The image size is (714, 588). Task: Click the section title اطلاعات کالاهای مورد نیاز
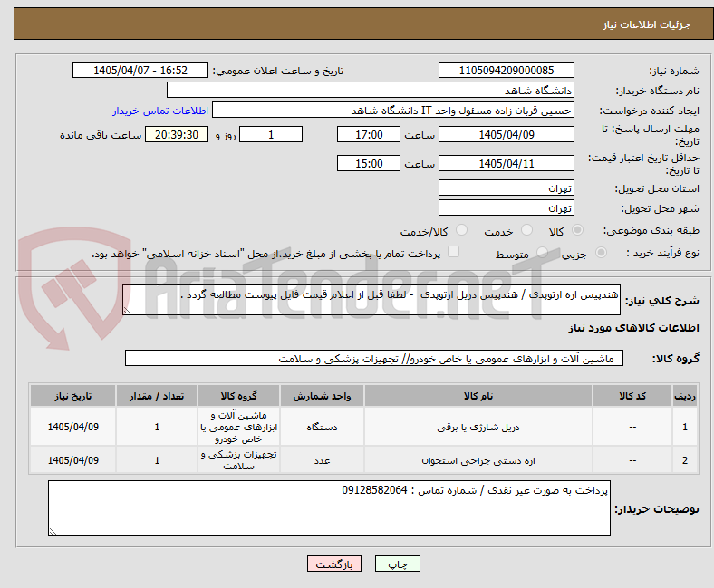point(633,328)
